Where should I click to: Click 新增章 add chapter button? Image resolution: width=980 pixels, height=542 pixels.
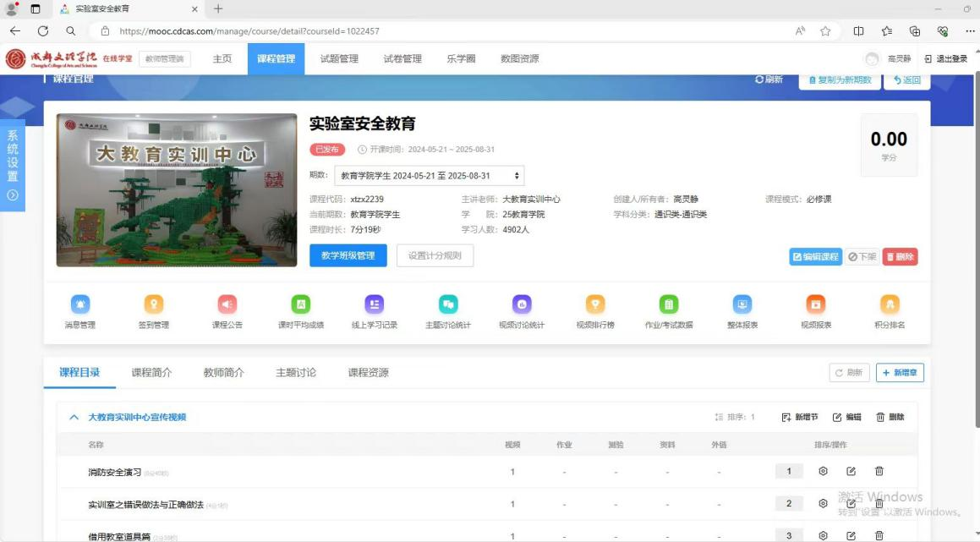900,373
